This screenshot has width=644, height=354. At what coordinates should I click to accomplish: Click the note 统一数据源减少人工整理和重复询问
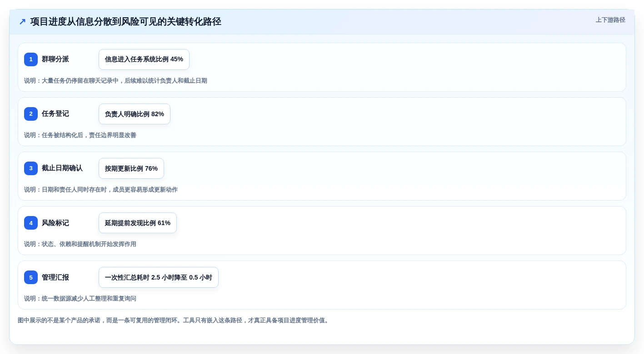pos(80,299)
